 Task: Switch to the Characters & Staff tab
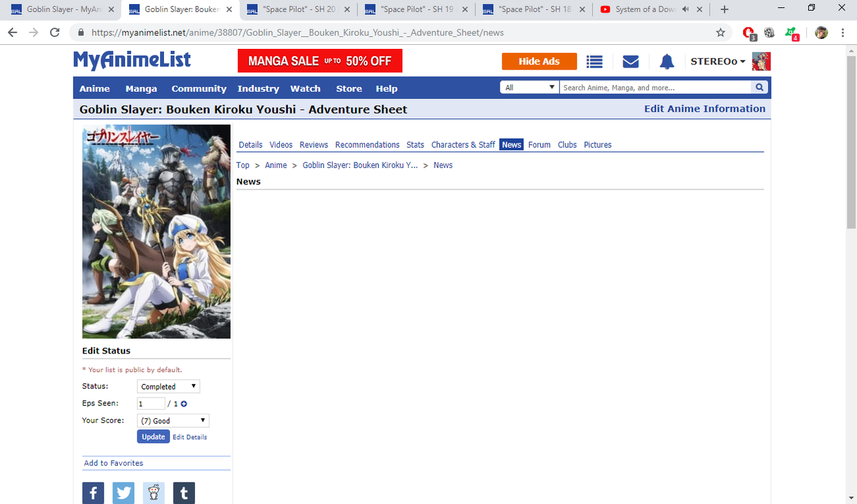pos(463,145)
